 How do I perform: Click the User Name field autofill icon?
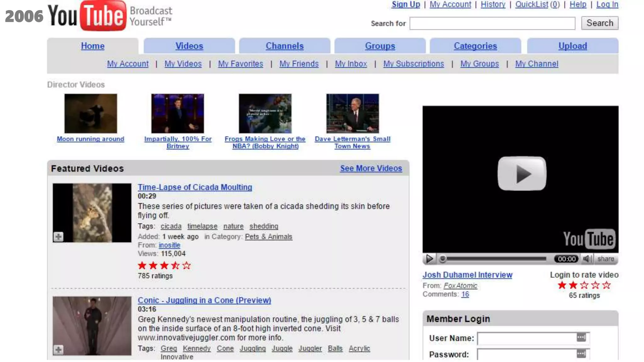581,337
